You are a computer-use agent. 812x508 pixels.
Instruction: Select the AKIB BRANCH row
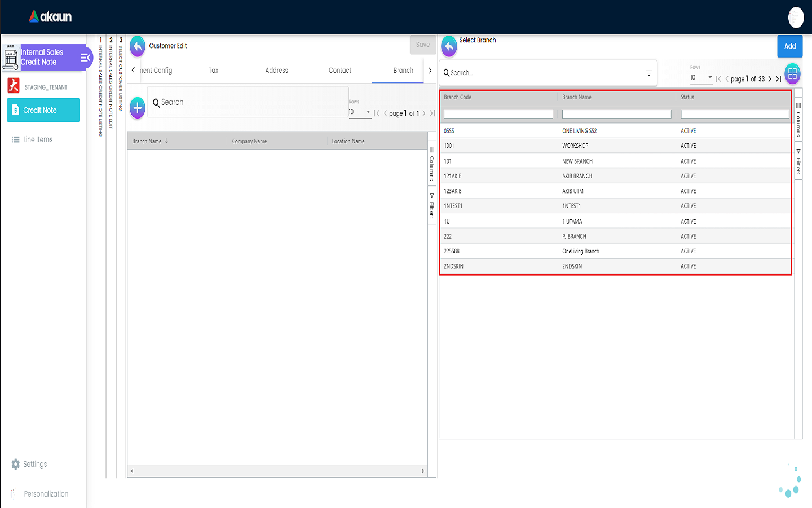click(577, 176)
